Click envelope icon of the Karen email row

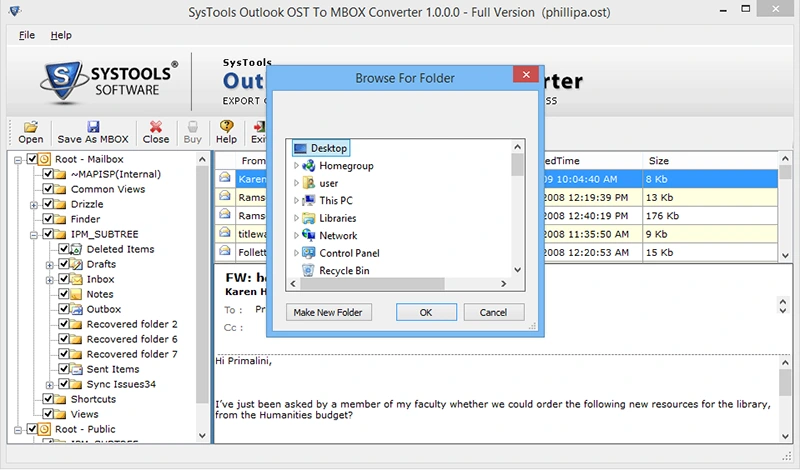coord(225,178)
